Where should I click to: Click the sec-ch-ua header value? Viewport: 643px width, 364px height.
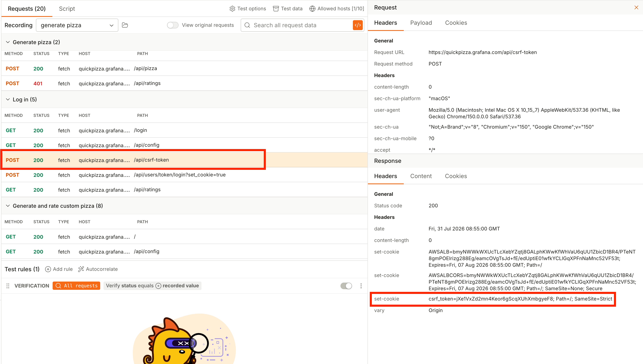tap(511, 127)
